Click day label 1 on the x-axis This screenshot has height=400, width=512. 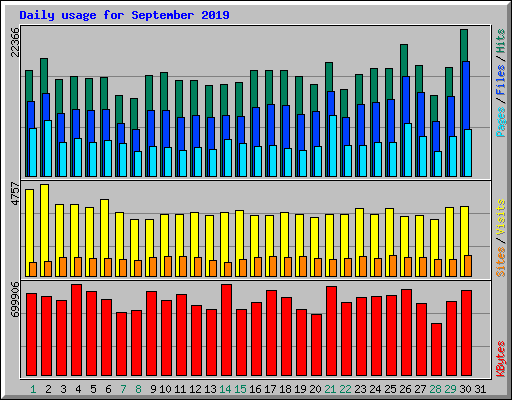coord(33,389)
